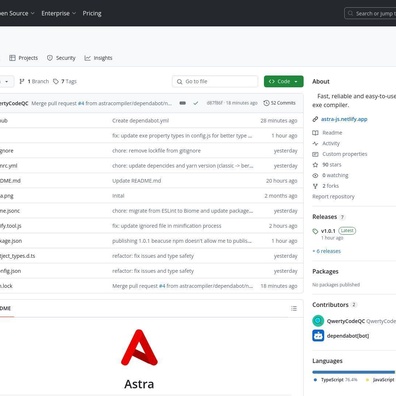Click the Astra logo image in README
The width and height of the screenshot is (396, 396).
pos(139,347)
